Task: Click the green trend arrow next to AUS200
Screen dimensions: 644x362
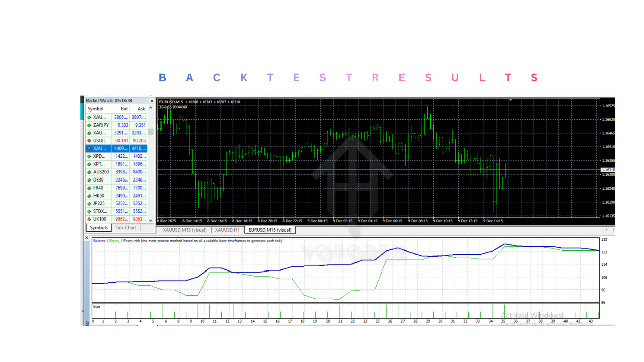Action: 89,172
